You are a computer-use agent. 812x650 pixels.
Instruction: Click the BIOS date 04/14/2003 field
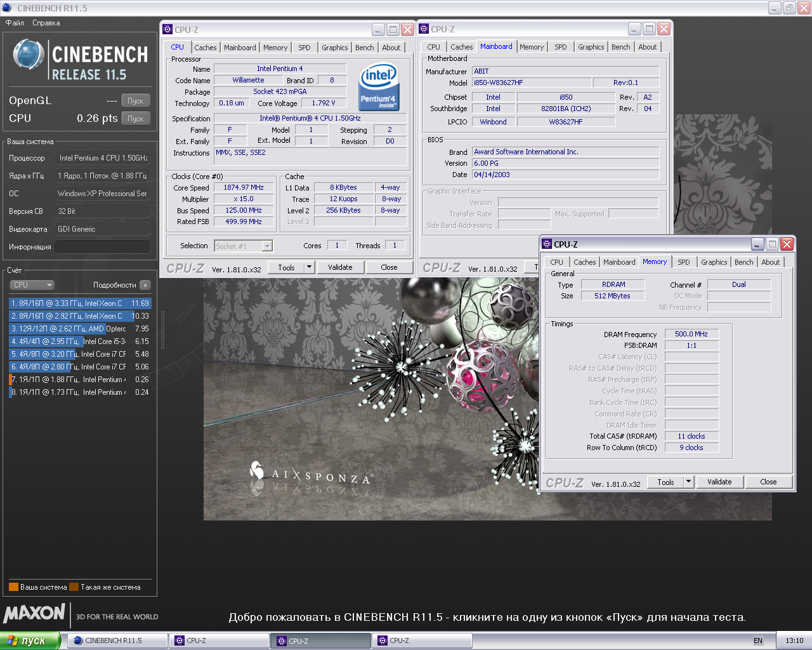(566, 175)
